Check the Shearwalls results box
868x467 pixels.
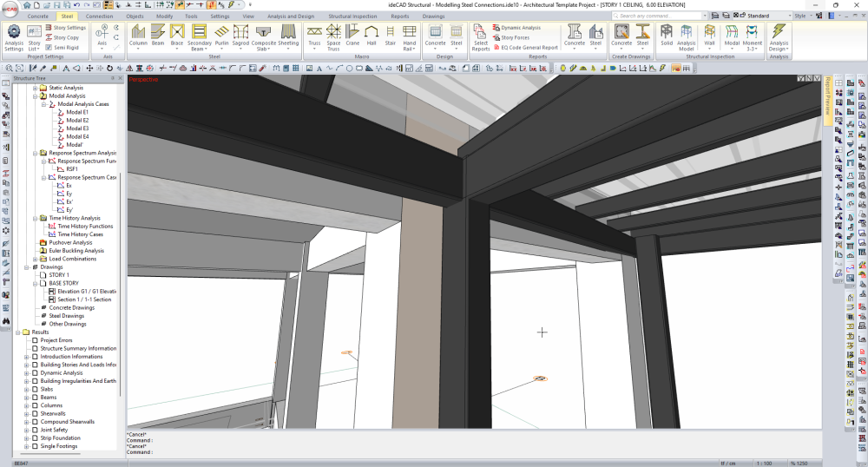coord(35,414)
